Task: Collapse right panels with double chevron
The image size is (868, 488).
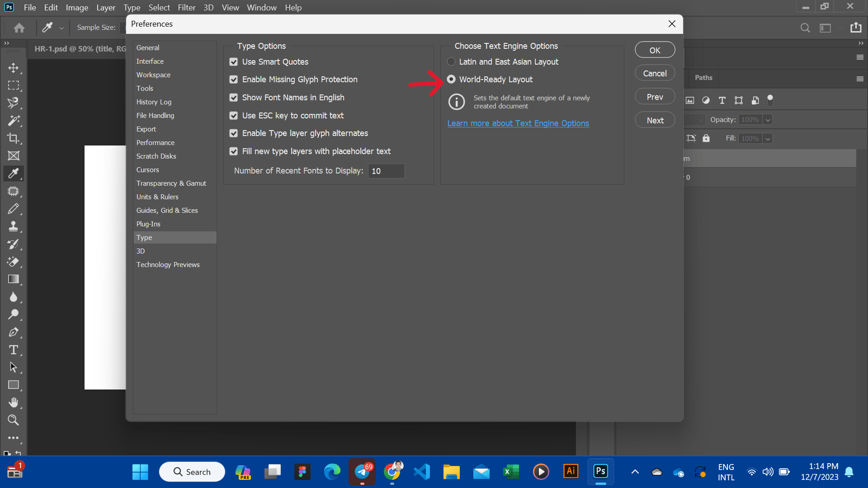Action: click(x=861, y=43)
